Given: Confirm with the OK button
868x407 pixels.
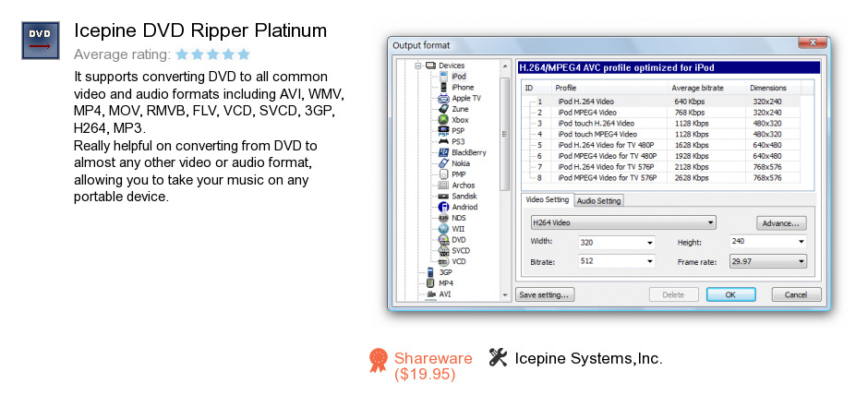Looking at the screenshot, I should click(x=730, y=295).
